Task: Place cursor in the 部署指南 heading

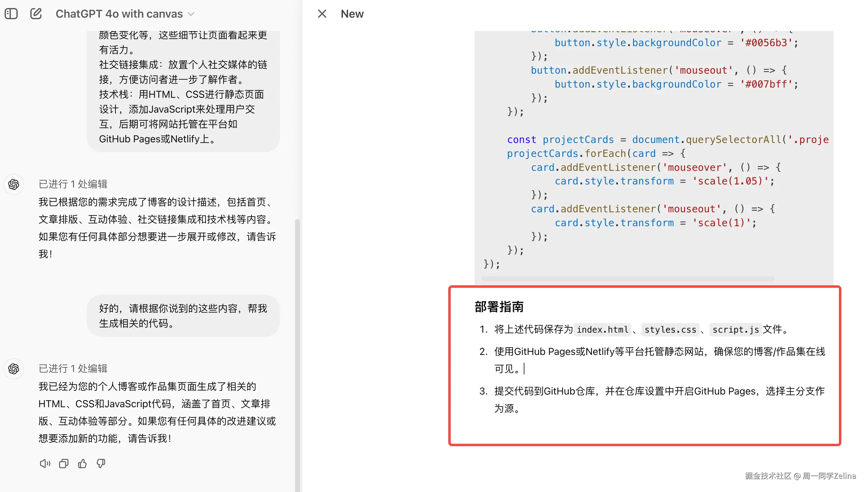Action: click(x=499, y=307)
